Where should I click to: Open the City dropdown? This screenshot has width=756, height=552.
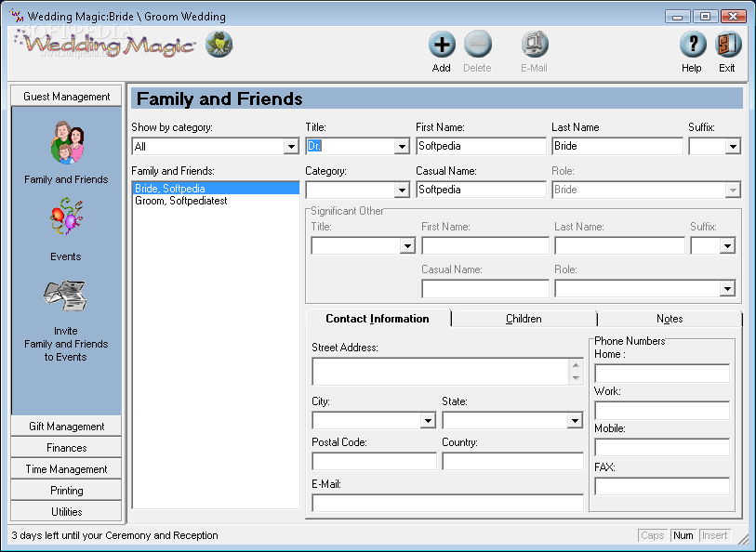point(428,420)
